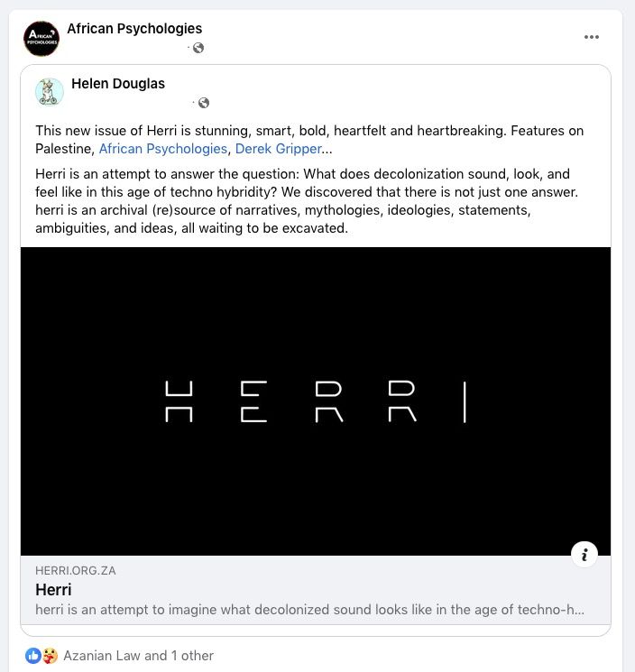The image size is (635, 672).
Task: Open the Derek Gripper mention link
Action: (x=278, y=149)
